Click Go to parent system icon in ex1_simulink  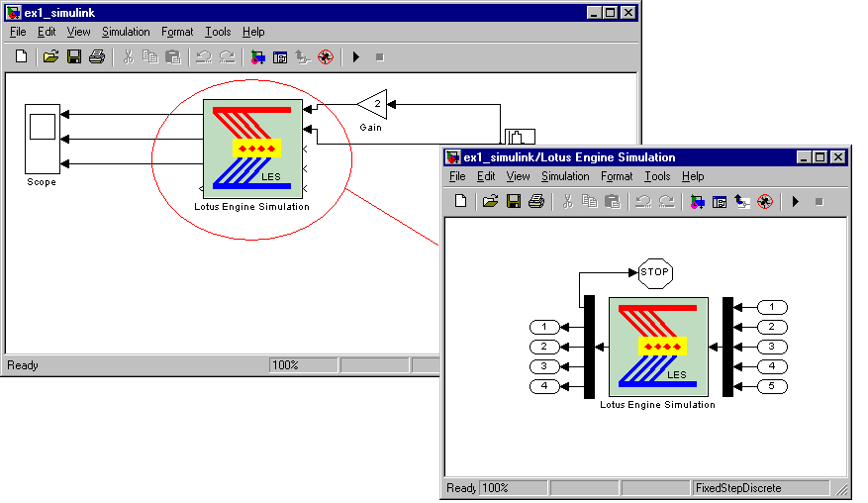click(303, 57)
